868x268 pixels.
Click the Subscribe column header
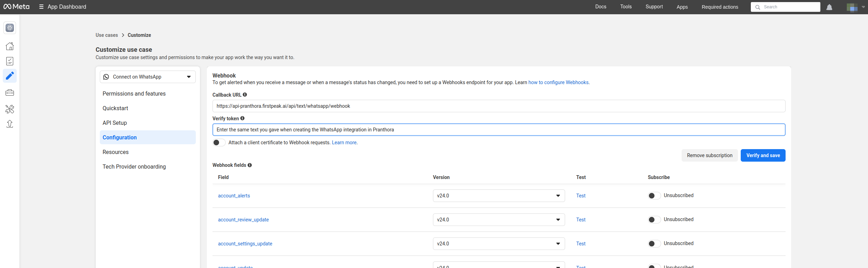pyautogui.click(x=659, y=177)
